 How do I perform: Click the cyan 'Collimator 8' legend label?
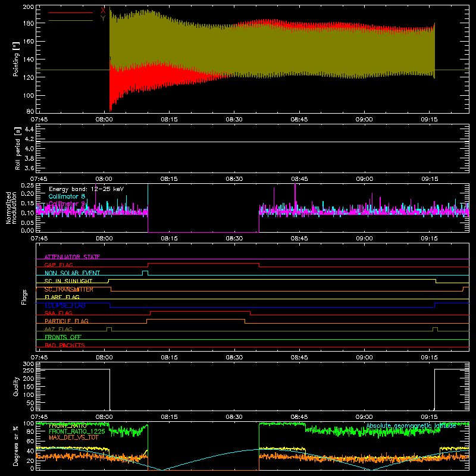coord(67,196)
